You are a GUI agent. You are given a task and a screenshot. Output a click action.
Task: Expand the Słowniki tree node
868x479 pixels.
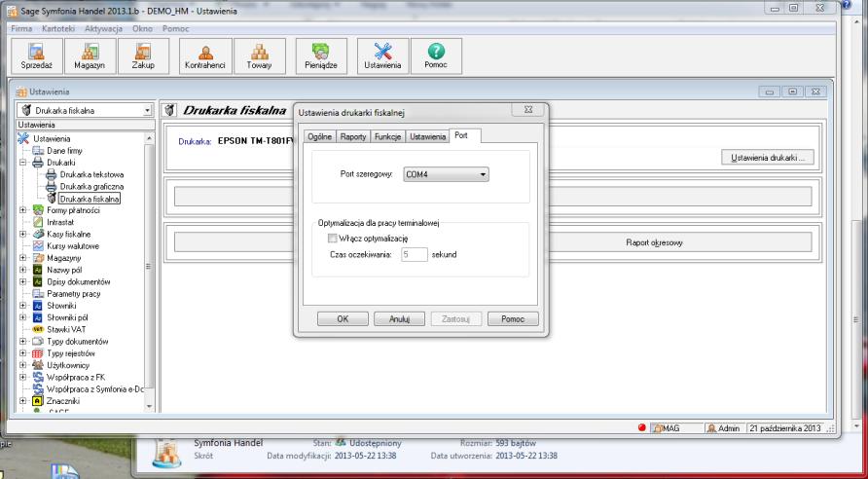23,306
